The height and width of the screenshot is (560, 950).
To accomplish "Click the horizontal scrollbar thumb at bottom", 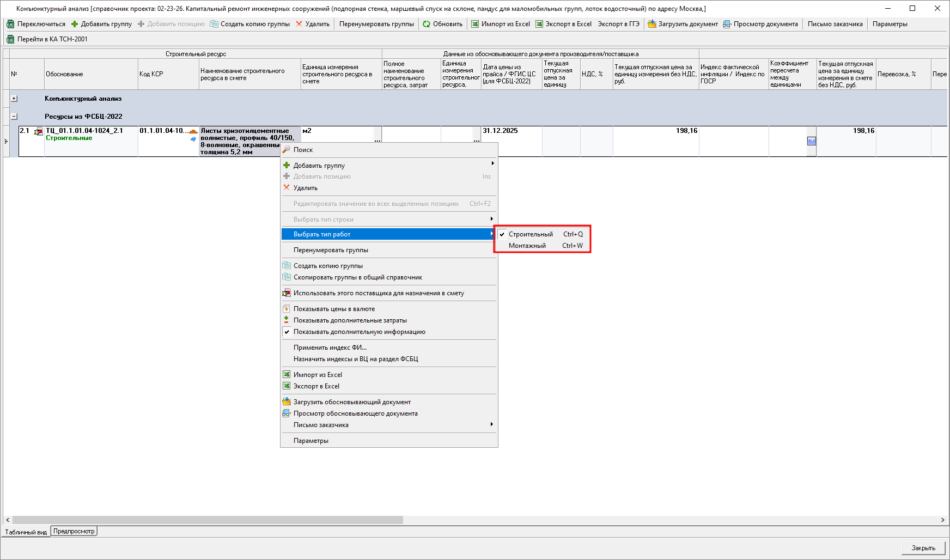I will tap(207, 520).
